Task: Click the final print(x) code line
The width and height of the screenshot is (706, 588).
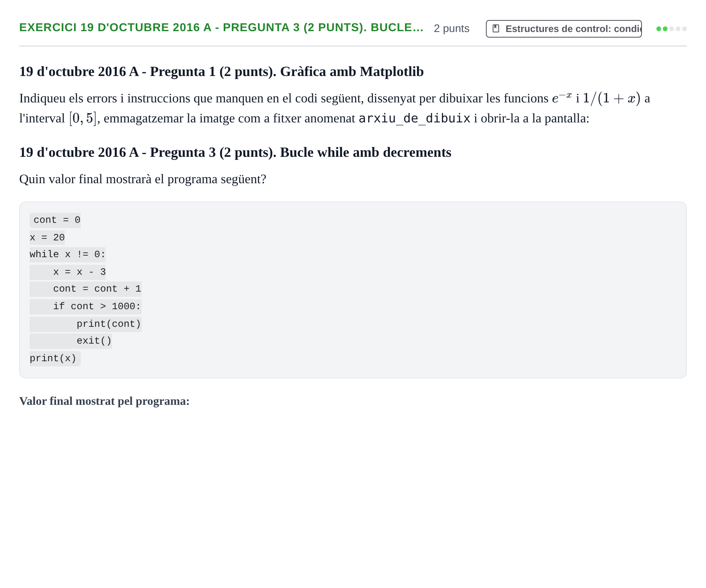Action: [55, 358]
